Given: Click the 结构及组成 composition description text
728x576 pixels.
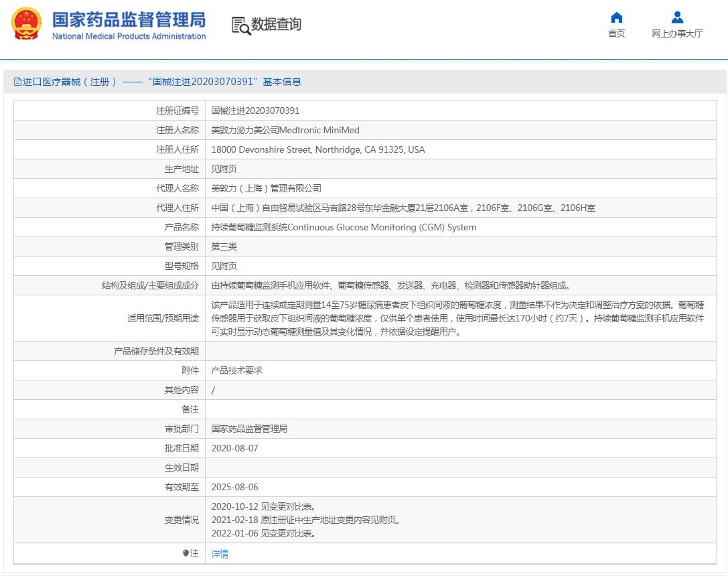Looking at the screenshot, I should click(x=390, y=285).
